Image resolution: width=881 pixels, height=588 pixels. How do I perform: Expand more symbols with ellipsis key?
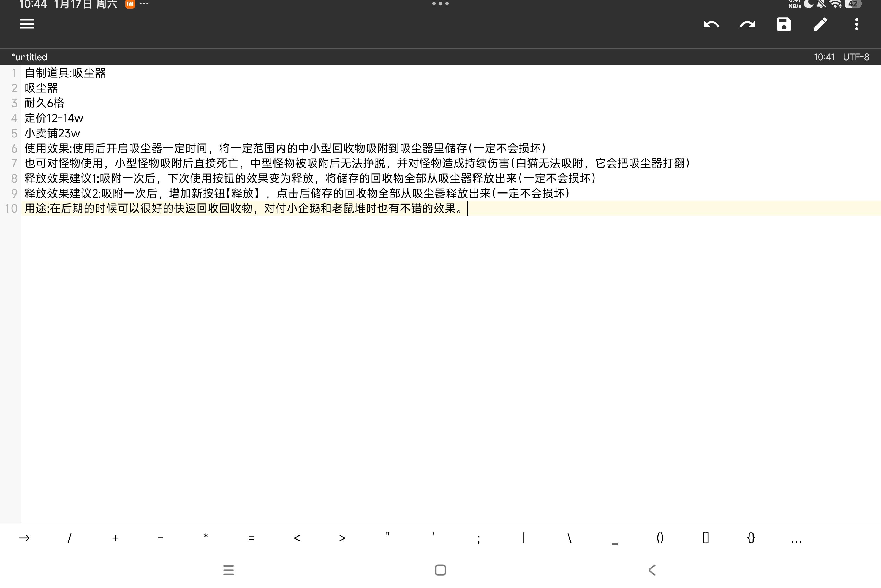click(796, 539)
